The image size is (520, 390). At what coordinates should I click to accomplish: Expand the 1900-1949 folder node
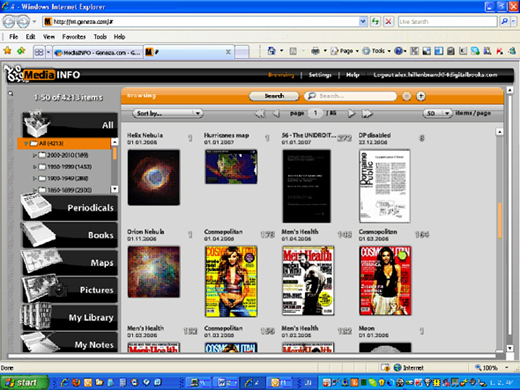pyautogui.click(x=34, y=178)
